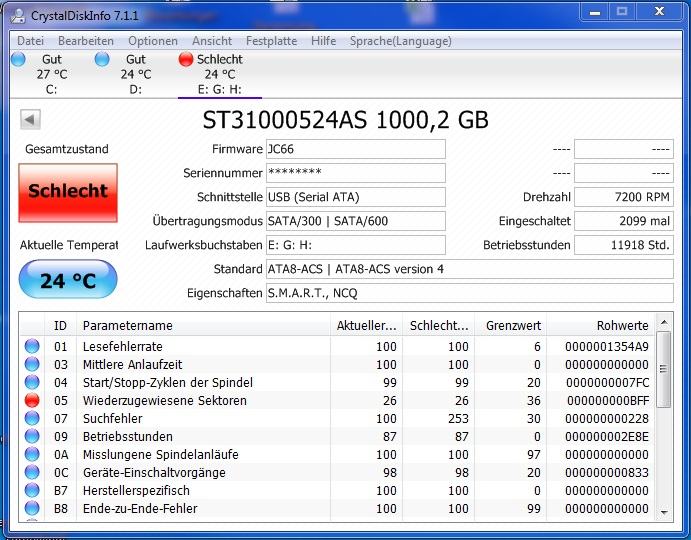This screenshot has width=691, height=540.
Task: Click raw value 0000001354A9
Action: click(x=607, y=346)
